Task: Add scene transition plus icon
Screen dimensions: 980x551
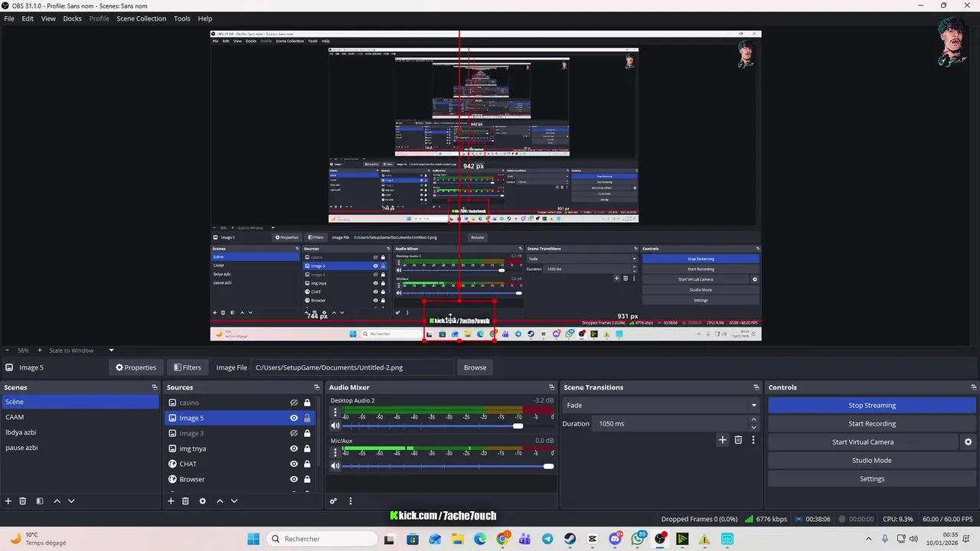Action: (x=722, y=440)
